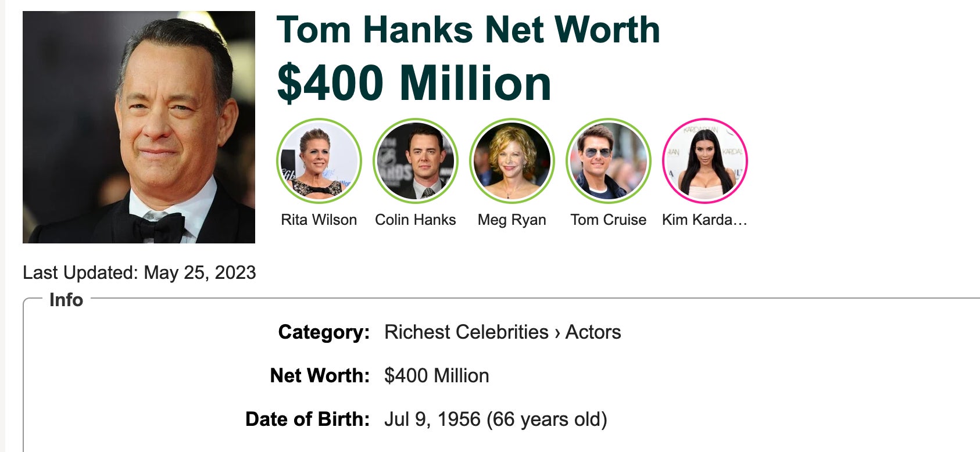Image resolution: width=980 pixels, height=452 pixels.
Task: Open the Tom Cruise circular thumbnail
Action: 609,161
